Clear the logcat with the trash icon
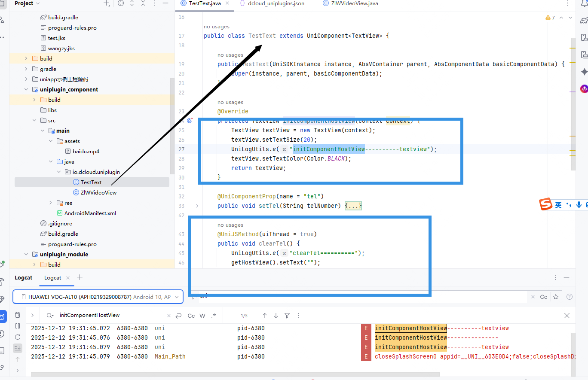The height and width of the screenshot is (380, 588). pyautogui.click(x=18, y=315)
